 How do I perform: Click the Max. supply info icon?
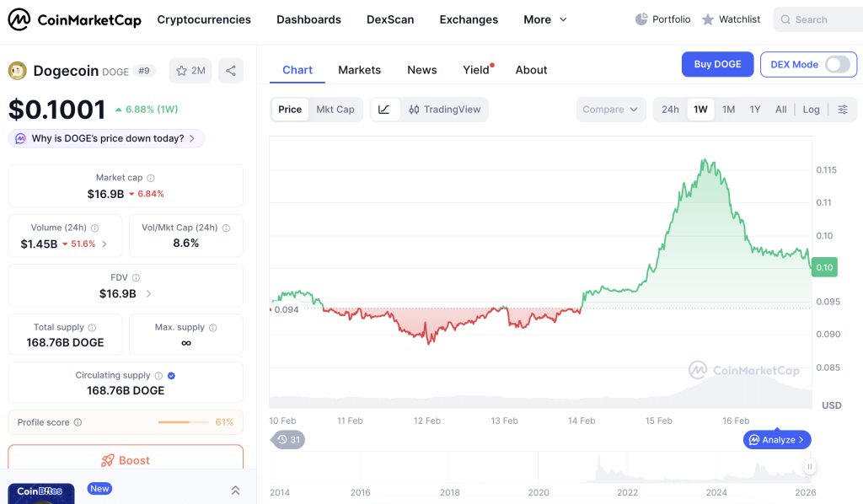pos(213,327)
